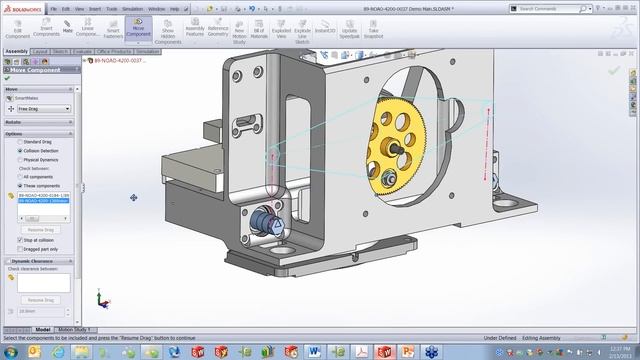The width and height of the screenshot is (640, 360).
Task: Click the Edit Component tool
Action: [x=18, y=29]
